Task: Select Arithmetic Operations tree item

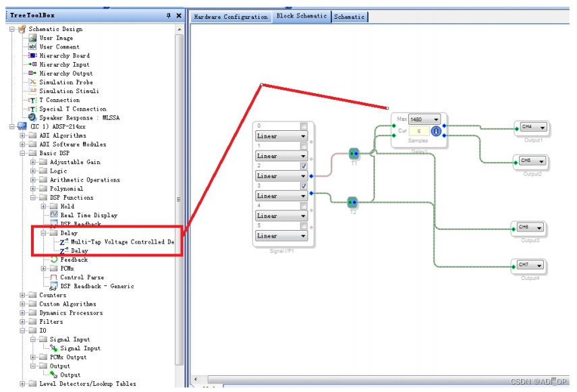Action: 85,180
